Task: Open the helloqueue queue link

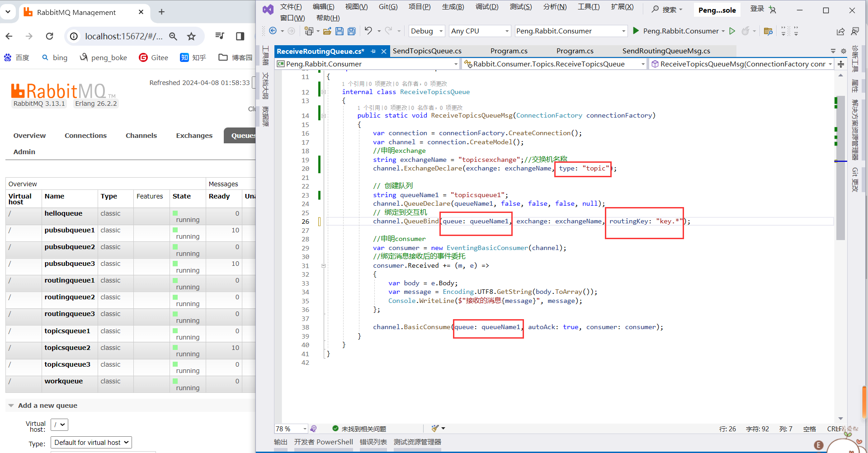Action: tap(63, 213)
